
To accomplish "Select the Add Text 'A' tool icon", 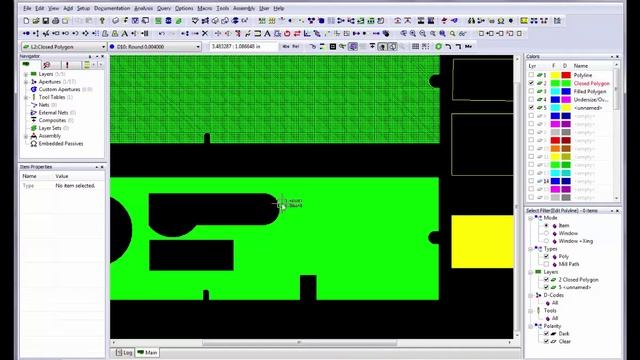I will point(124,33).
